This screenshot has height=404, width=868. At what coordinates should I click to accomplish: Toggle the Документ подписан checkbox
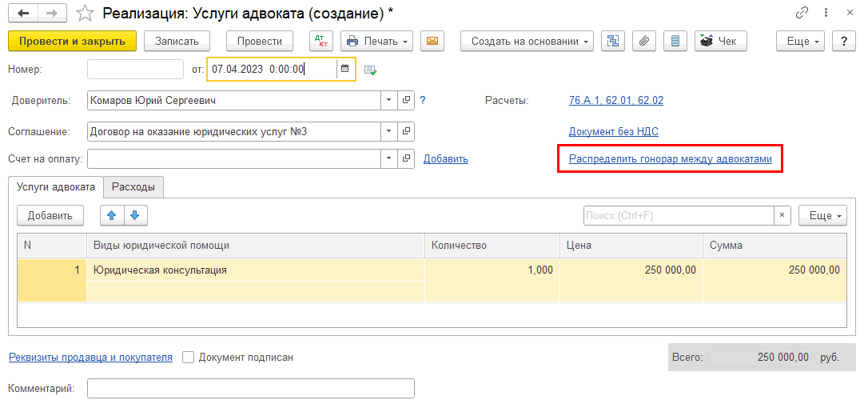pyautogui.click(x=188, y=358)
